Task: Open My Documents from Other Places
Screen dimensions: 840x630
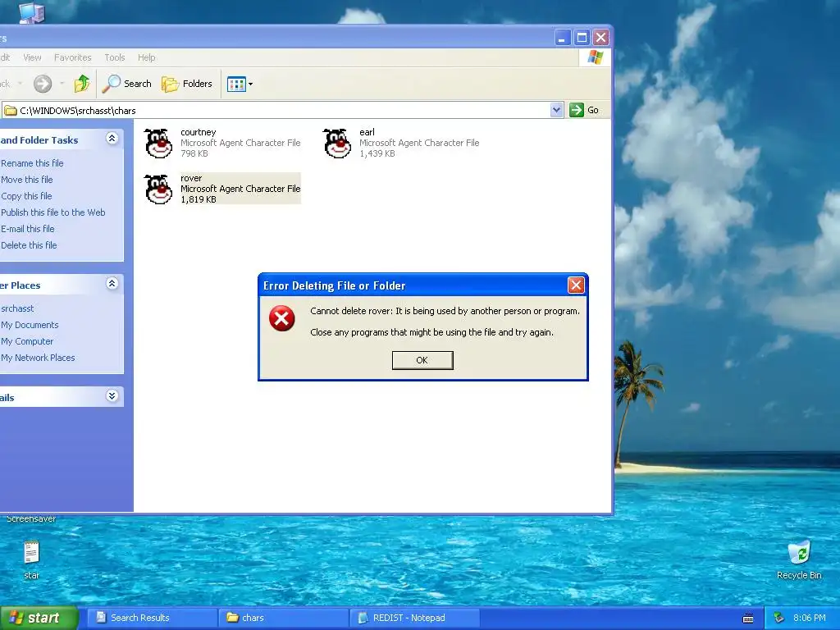Action: [30, 325]
